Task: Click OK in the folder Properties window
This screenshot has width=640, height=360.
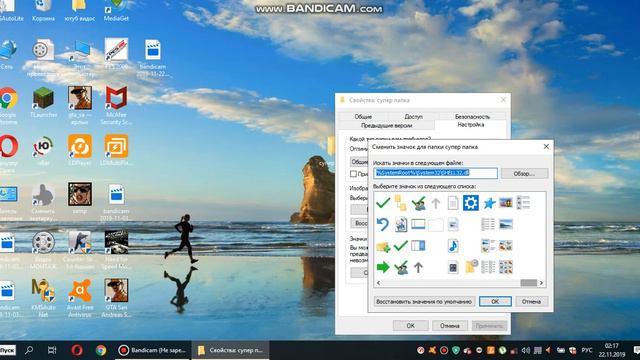Action: coord(411,326)
